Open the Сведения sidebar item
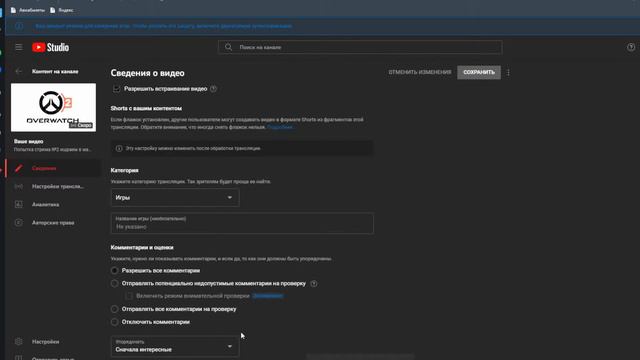Image resolution: width=640 pixels, height=360 pixels. click(x=53, y=168)
